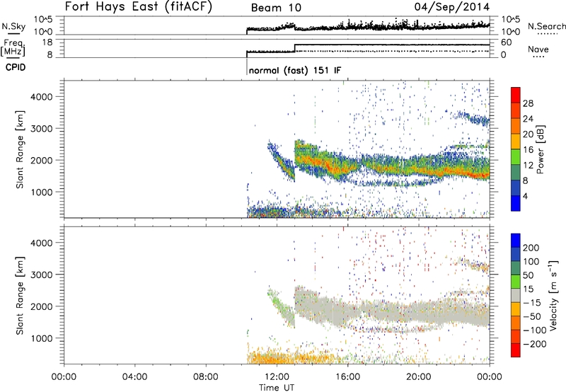Click the '4' power scale value
This screenshot has height=392, width=566.
pyautogui.click(x=525, y=196)
